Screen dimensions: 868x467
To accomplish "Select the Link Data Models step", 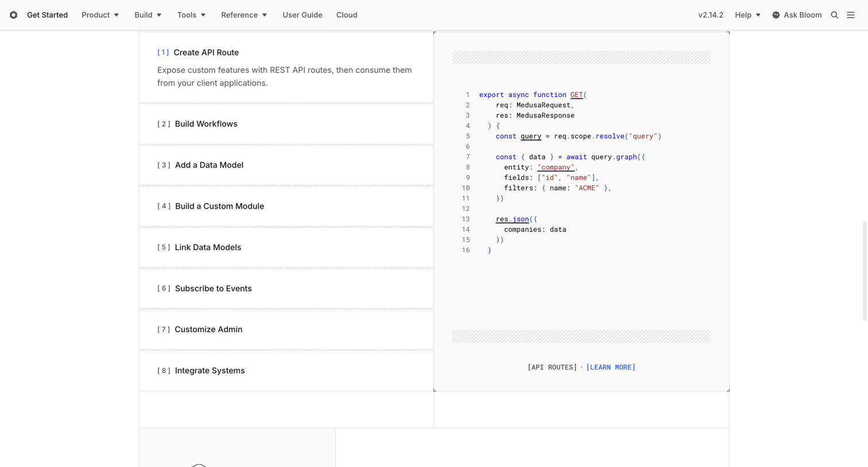I will (286, 247).
